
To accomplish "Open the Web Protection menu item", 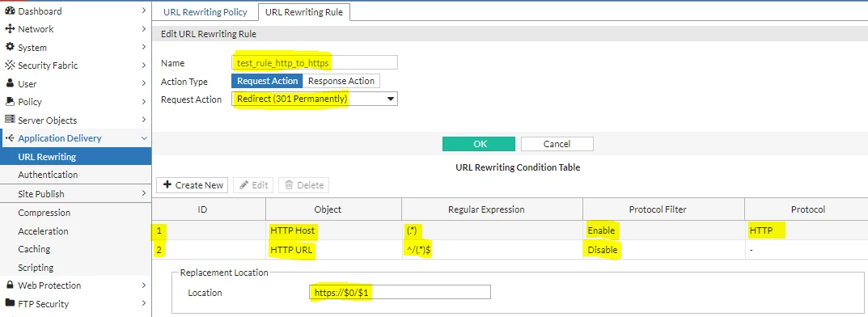I will pos(76,285).
